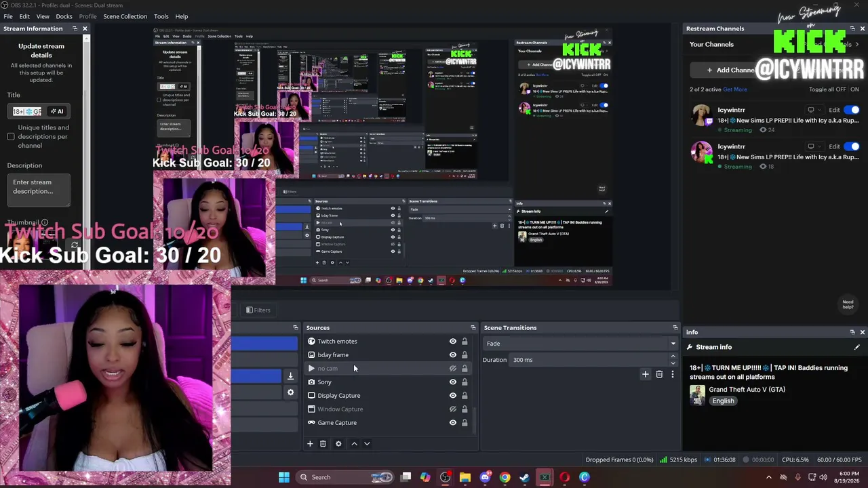Pop out the Restream Channels dock
868x488 pixels.
(852, 28)
